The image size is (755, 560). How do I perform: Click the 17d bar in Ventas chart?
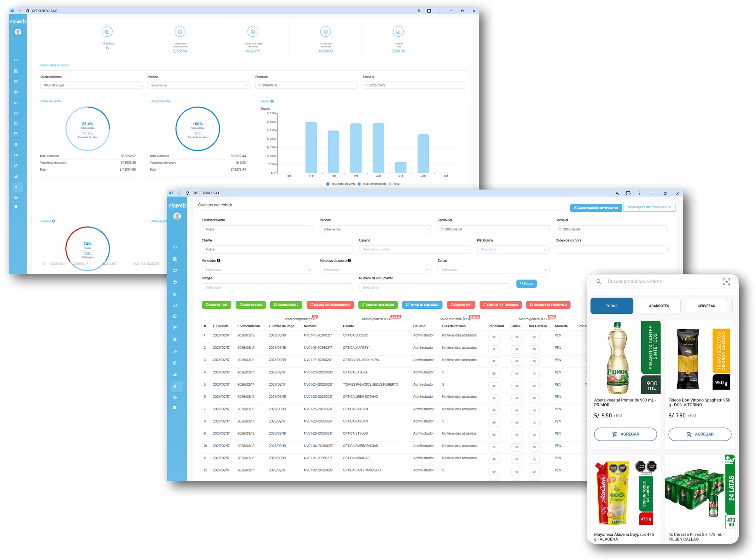coord(311,148)
